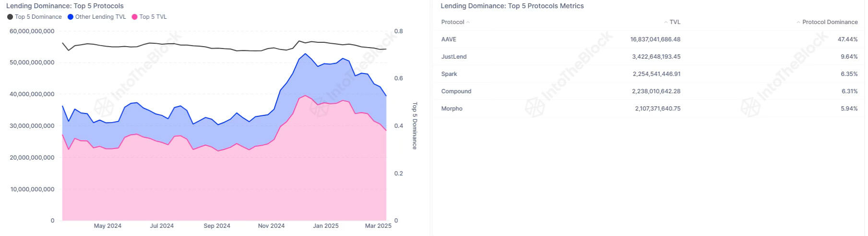The height and width of the screenshot is (236, 868).
Task: Click the pink Top 5 TVL legend dot
Action: (x=134, y=17)
